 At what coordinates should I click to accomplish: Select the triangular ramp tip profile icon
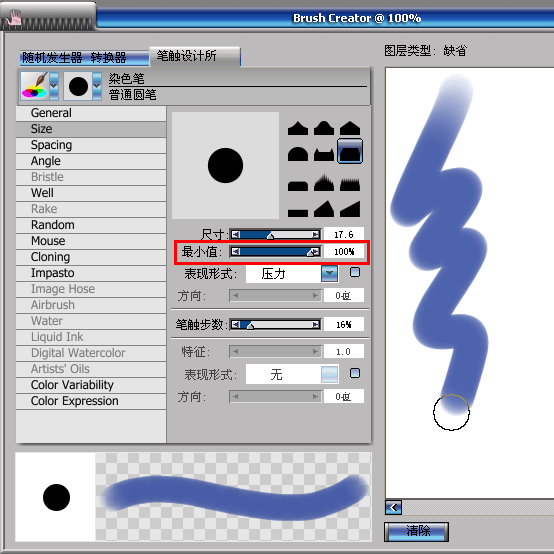[x=350, y=209]
